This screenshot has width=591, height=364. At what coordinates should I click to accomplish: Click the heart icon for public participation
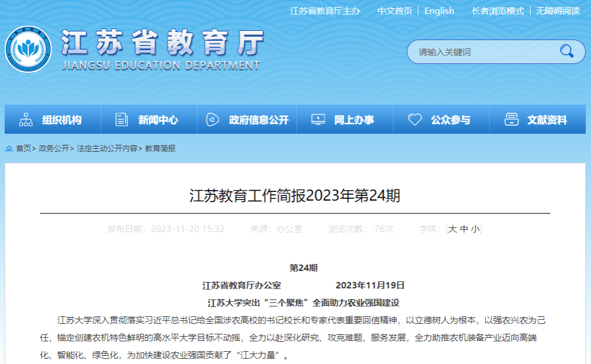pyautogui.click(x=415, y=120)
